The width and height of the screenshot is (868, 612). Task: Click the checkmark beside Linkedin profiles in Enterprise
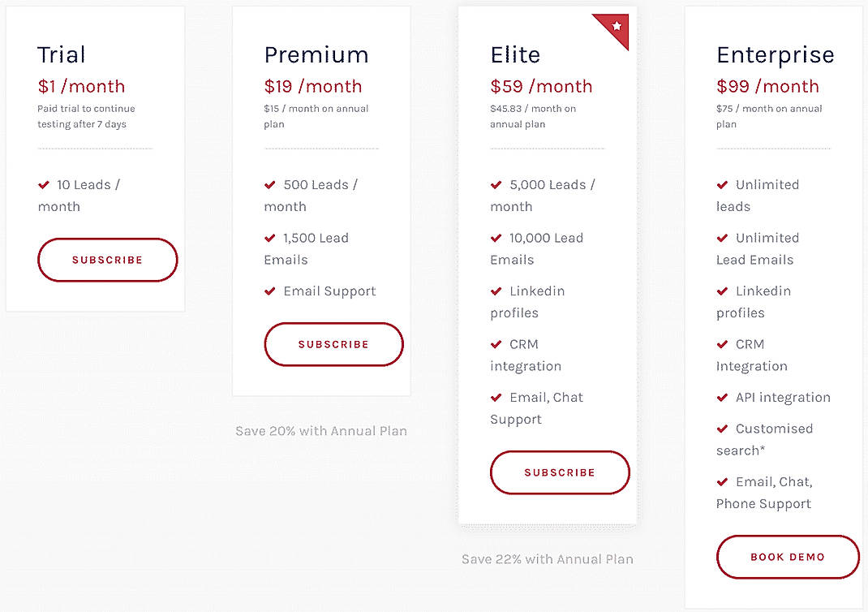pyautogui.click(x=722, y=291)
